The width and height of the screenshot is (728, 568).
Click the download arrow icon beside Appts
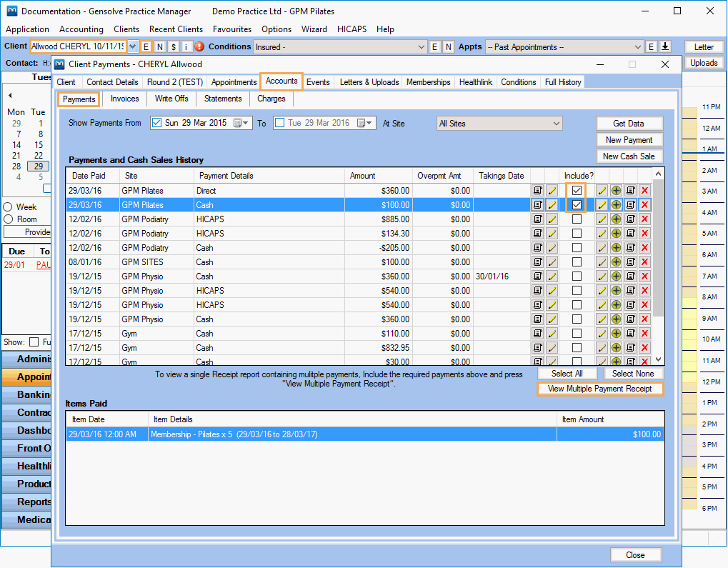pyautogui.click(x=664, y=46)
